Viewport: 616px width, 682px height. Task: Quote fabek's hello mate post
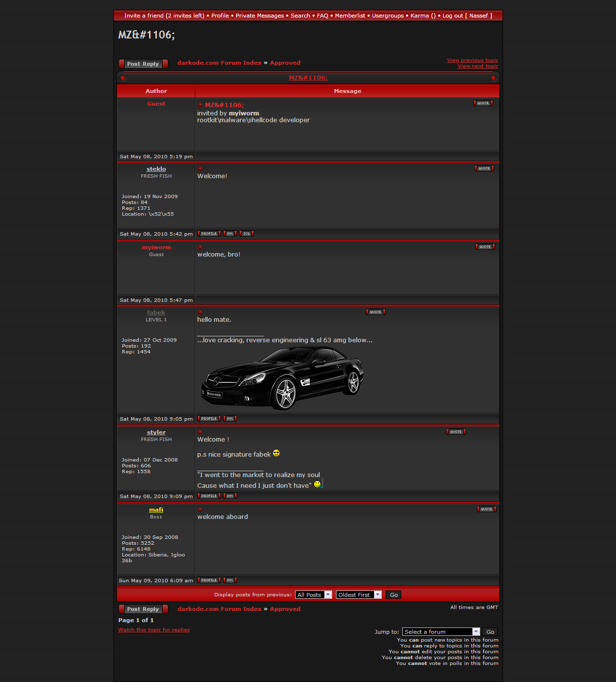coord(375,312)
